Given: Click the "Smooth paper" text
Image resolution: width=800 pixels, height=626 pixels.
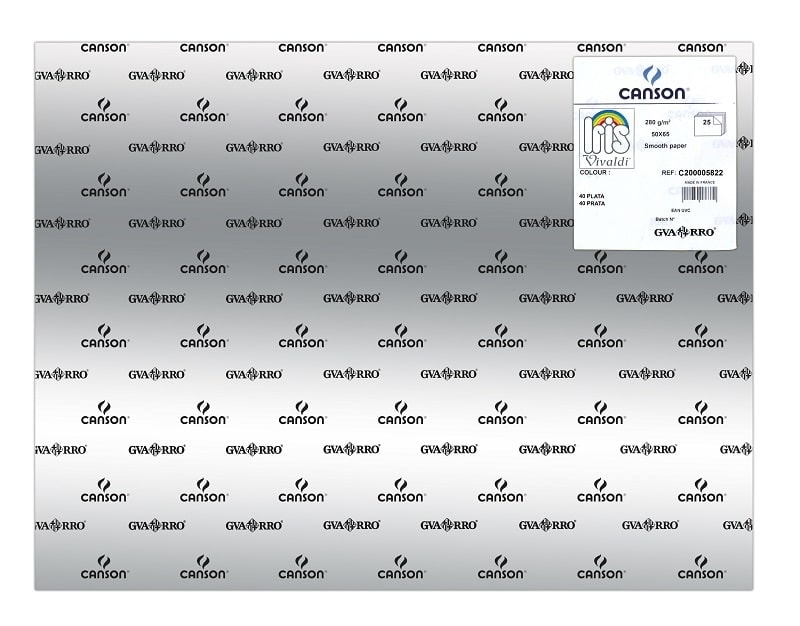Looking at the screenshot, I should click(665, 146).
